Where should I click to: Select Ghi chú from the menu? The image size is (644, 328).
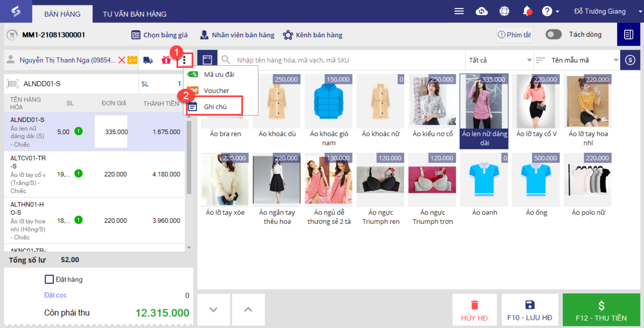click(x=215, y=107)
